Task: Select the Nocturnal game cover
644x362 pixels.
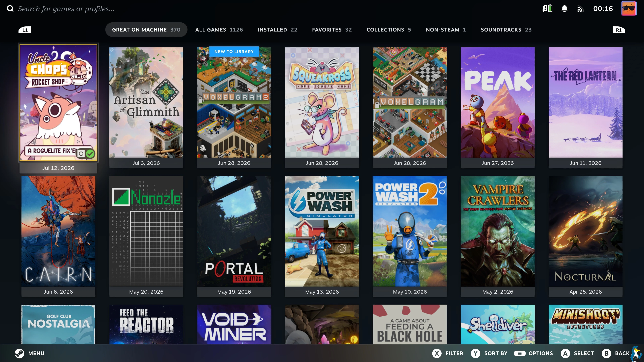Action: point(585,231)
